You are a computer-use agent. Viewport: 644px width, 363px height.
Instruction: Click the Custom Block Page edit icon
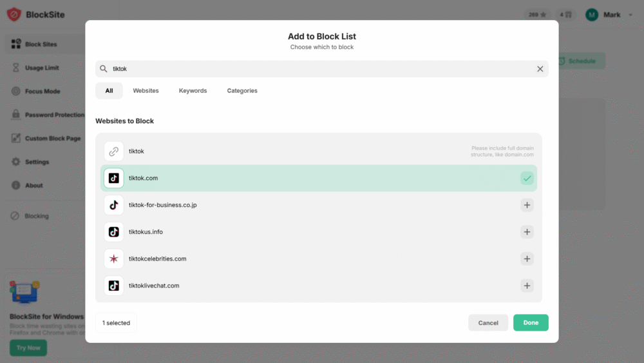(x=16, y=138)
